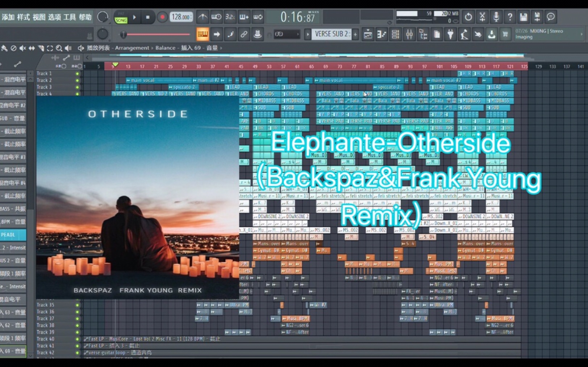Open the audio editor scissors icon
The image size is (588, 367).
(x=482, y=17)
